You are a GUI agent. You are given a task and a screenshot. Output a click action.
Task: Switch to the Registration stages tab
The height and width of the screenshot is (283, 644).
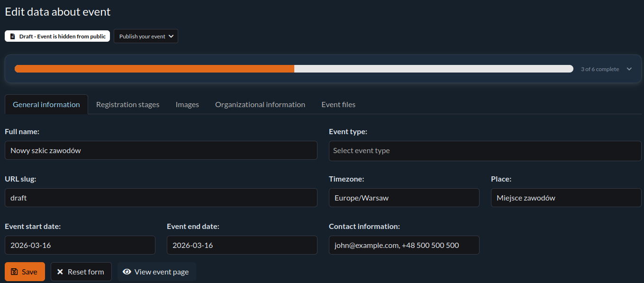127,104
